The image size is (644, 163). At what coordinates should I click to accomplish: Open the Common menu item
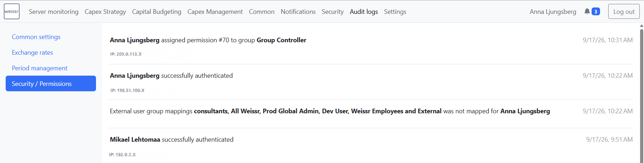(x=262, y=12)
